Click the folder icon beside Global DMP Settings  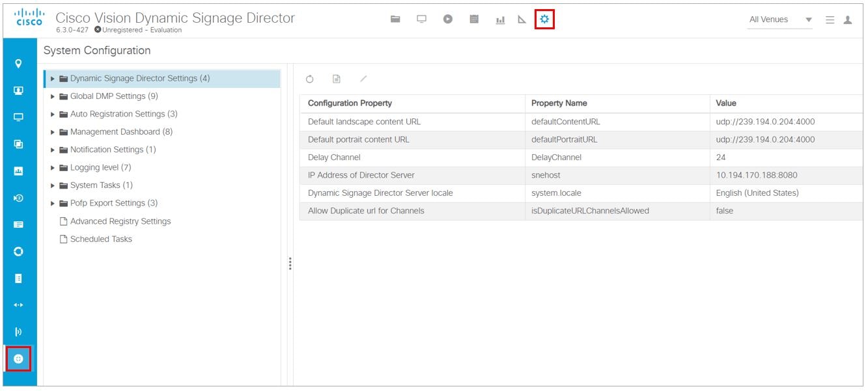tap(64, 96)
